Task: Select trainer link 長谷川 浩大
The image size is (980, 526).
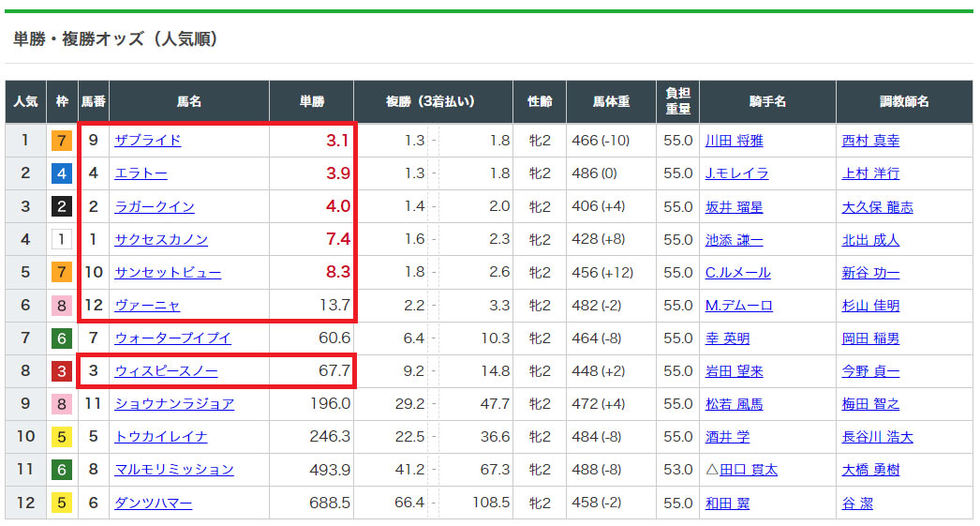Action: click(x=876, y=437)
